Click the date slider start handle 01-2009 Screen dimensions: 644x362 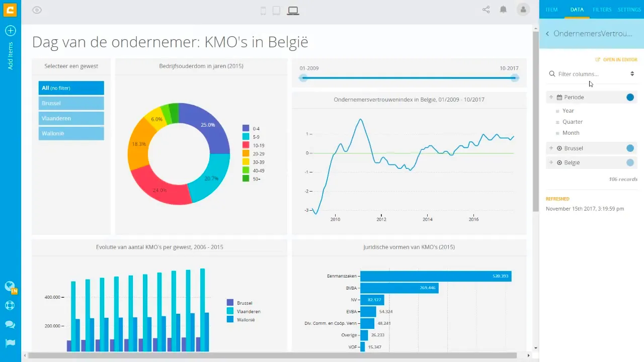tap(303, 78)
